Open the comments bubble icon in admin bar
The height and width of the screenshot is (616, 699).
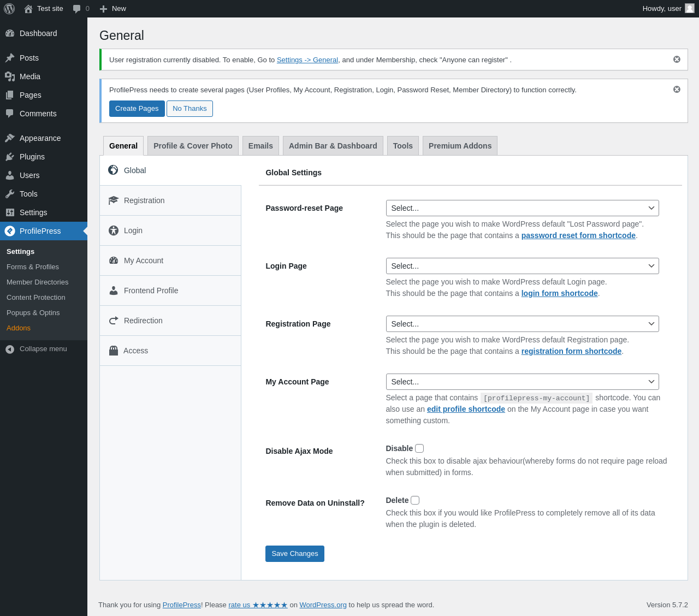(x=77, y=9)
